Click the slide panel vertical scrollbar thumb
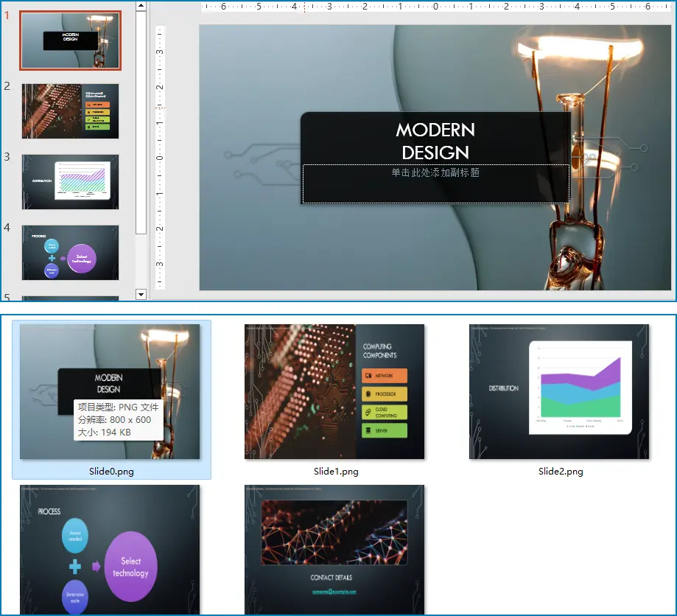 141,122
